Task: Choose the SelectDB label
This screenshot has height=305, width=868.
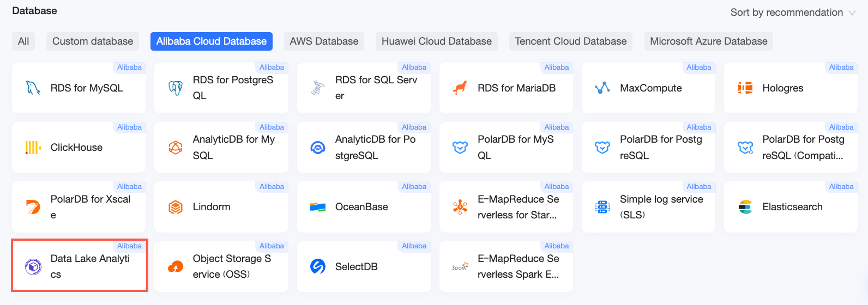Action: (357, 266)
